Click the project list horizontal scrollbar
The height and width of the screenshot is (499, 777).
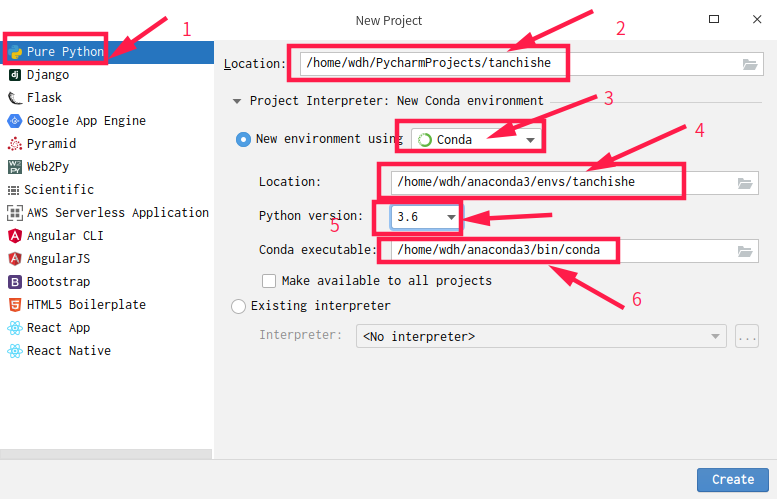[x=106, y=454]
